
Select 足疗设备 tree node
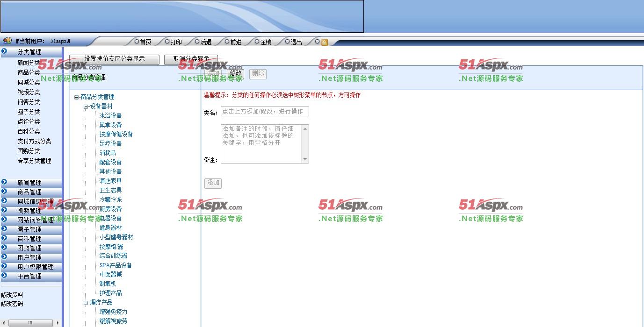point(110,143)
